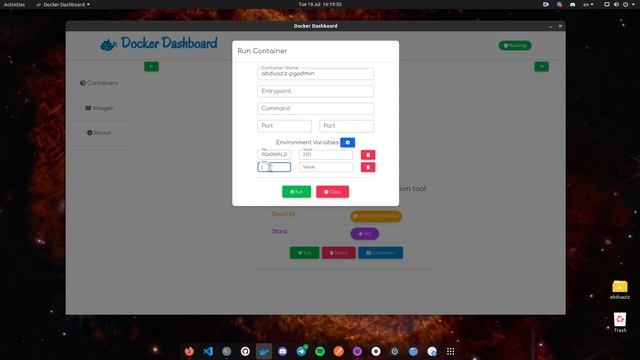Click the green Run button in dialog
This screenshot has width=640, height=360.
tap(296, 191)
